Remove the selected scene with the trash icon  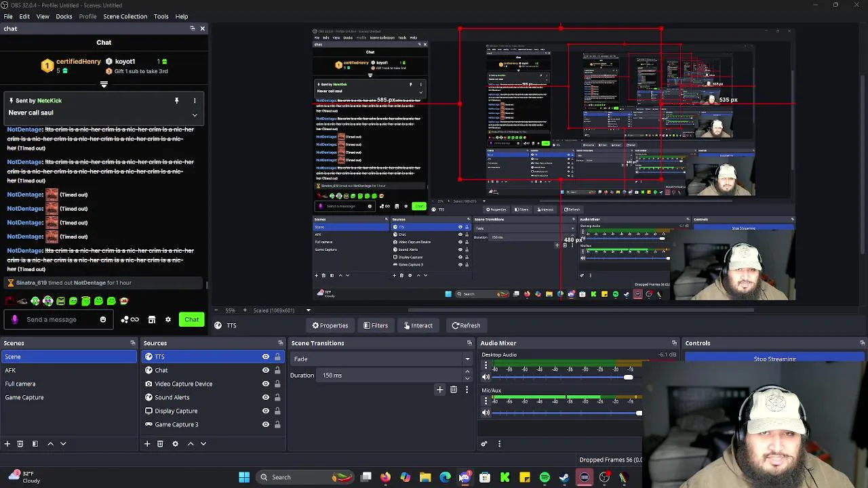(20, 443)
